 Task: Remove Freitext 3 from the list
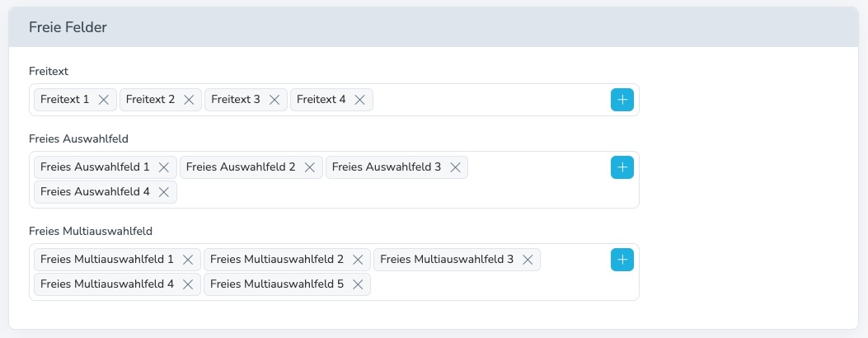pos(274,100)
